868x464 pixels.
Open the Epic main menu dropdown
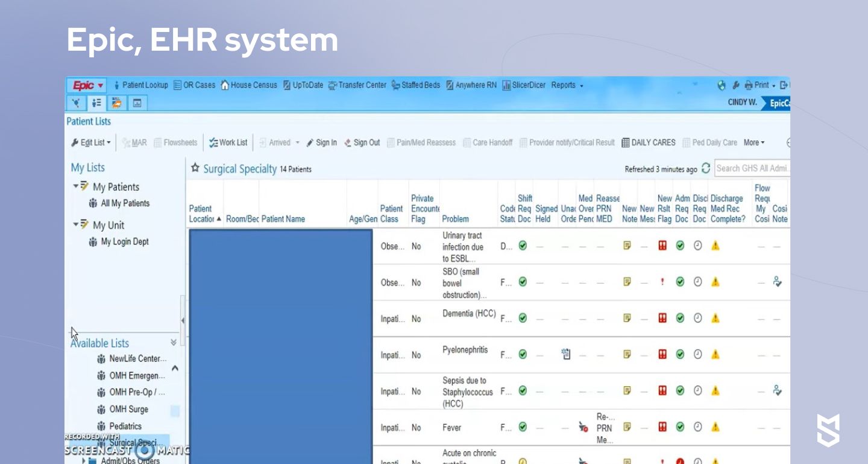[x=89, y=85]
